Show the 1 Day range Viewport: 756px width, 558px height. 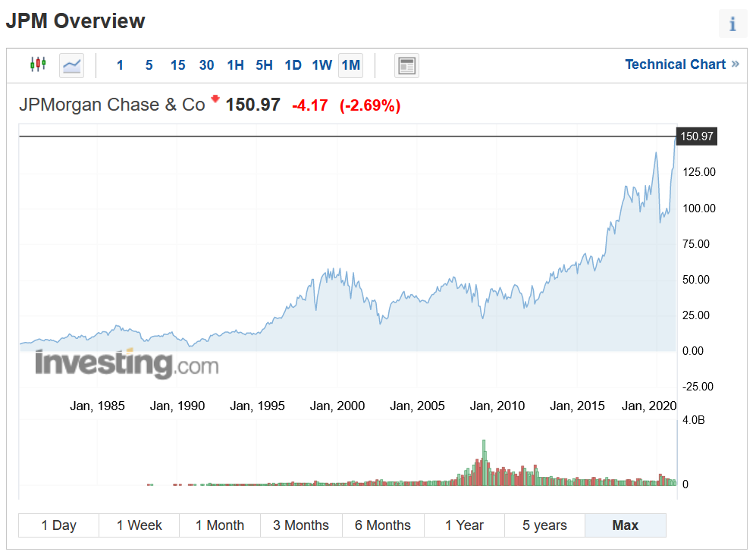click(x=59, y=525)
